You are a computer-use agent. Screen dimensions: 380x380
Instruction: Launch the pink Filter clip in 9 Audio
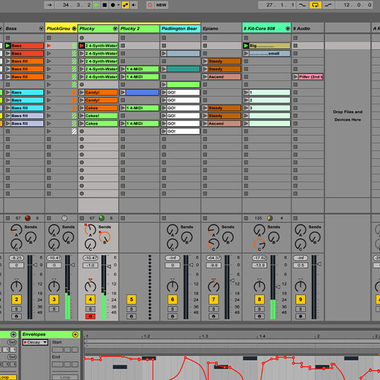[296, 77]
